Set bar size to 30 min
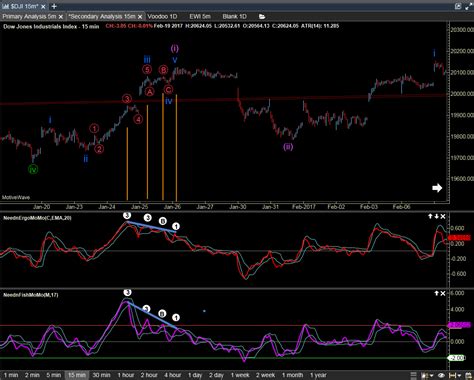Viewport: 474px width, 380px height. pos(101,375)
